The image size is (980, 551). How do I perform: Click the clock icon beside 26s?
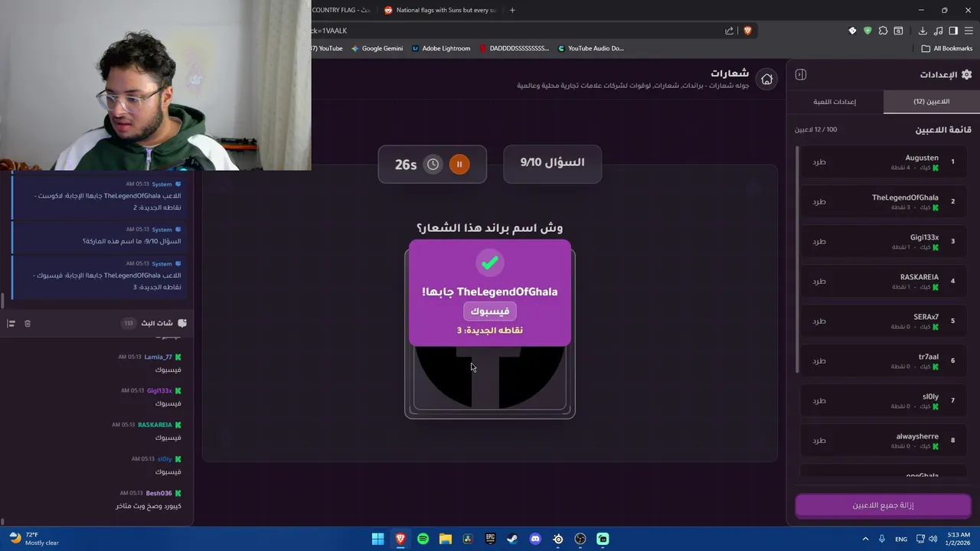pos(433,164)
